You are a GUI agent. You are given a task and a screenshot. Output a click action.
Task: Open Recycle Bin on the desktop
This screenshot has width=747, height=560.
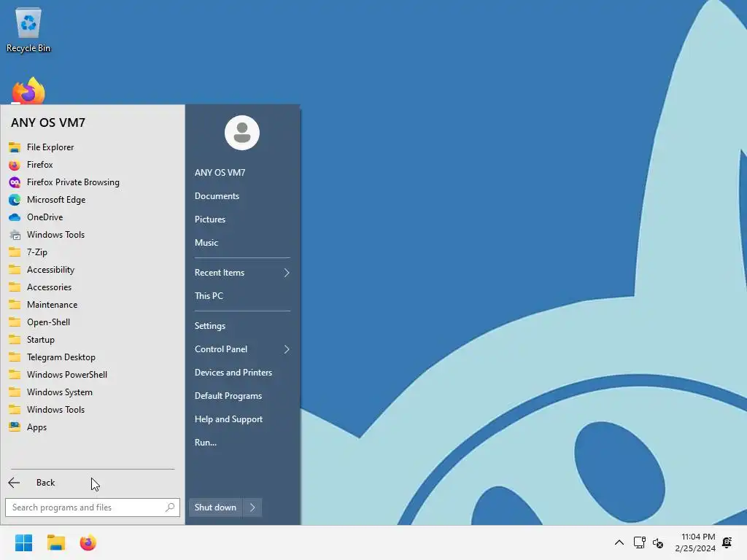[28, 30]
